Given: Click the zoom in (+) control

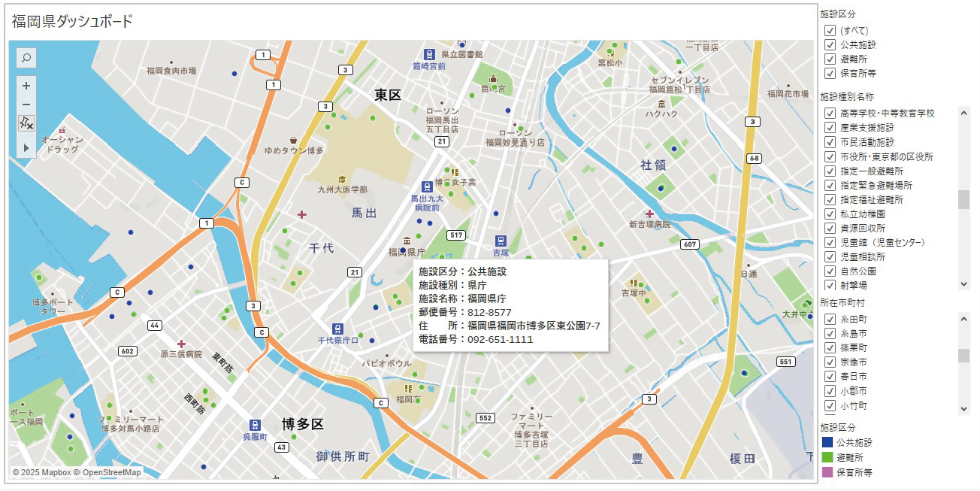Looking at the screenshot, I should (26, 85).
